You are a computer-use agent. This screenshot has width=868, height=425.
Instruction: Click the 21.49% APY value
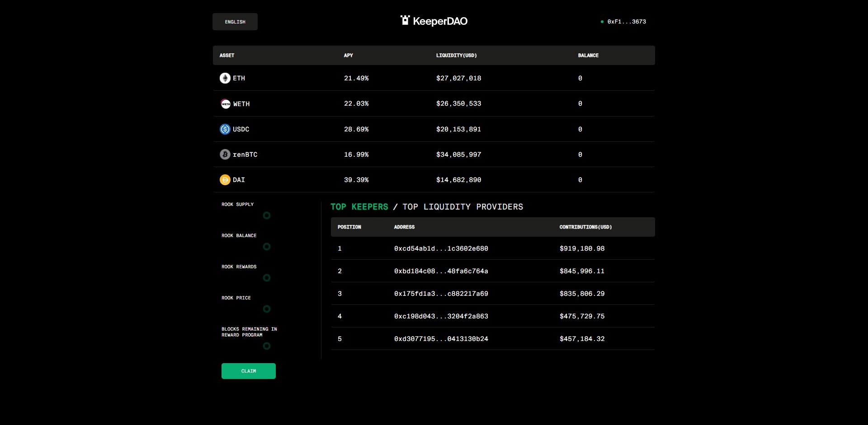pyautogui.click(x=356, y=78)
